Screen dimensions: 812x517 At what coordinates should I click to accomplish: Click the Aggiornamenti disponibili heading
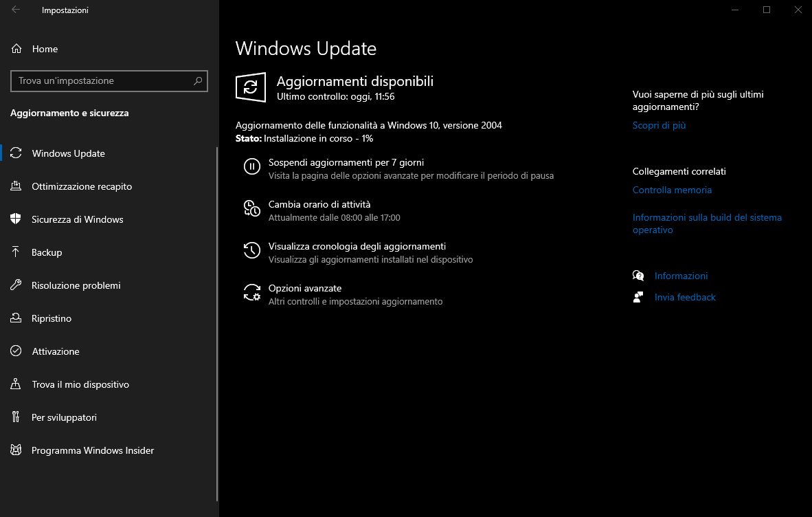point(354,81)
